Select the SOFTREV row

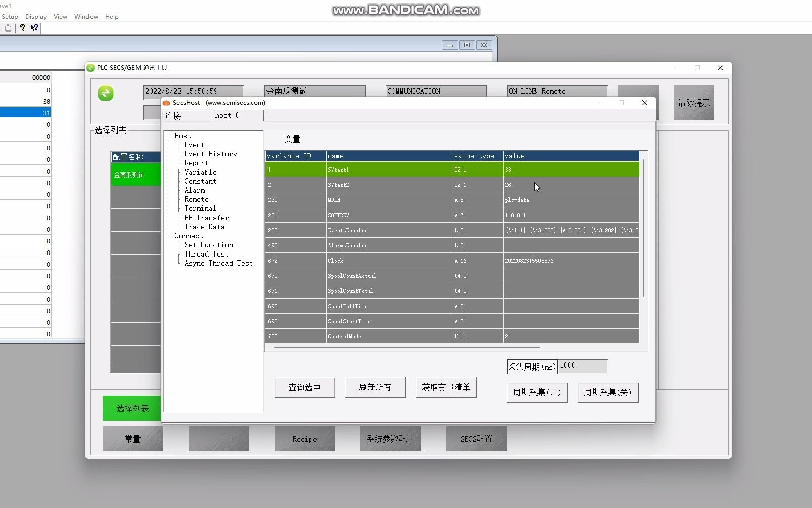coord(452,215)
